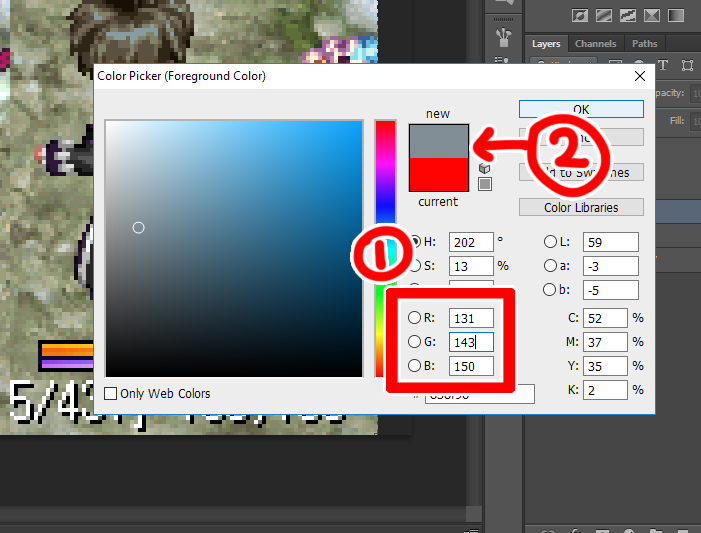Click the vertical hue slider strip
The image size is (701, 533).
(x=385, y=249)
